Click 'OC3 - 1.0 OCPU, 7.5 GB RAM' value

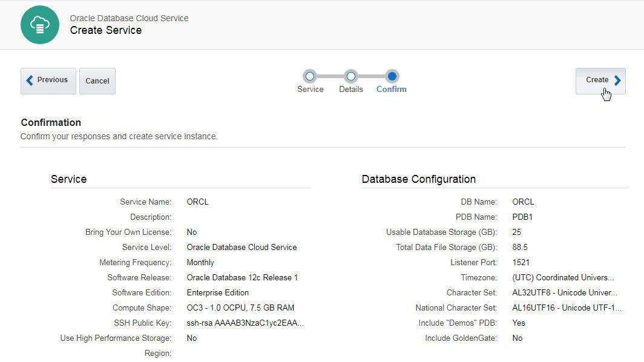click(240, 308)
